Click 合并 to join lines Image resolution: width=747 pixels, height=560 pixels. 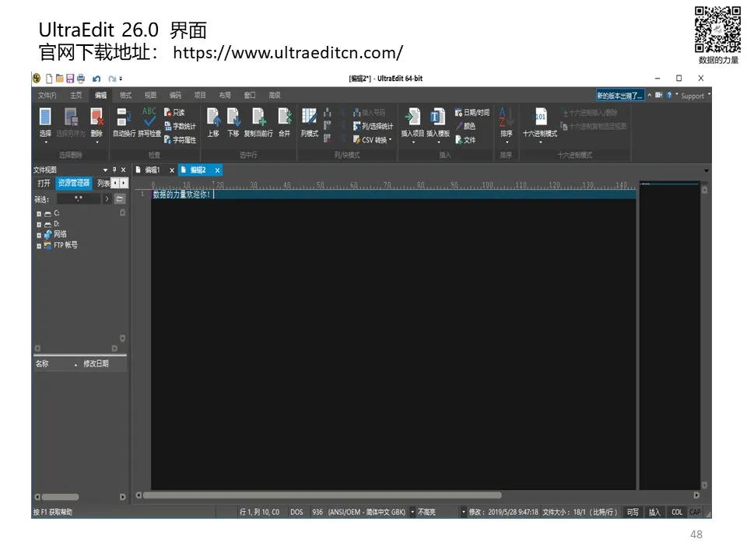(285, 123)
